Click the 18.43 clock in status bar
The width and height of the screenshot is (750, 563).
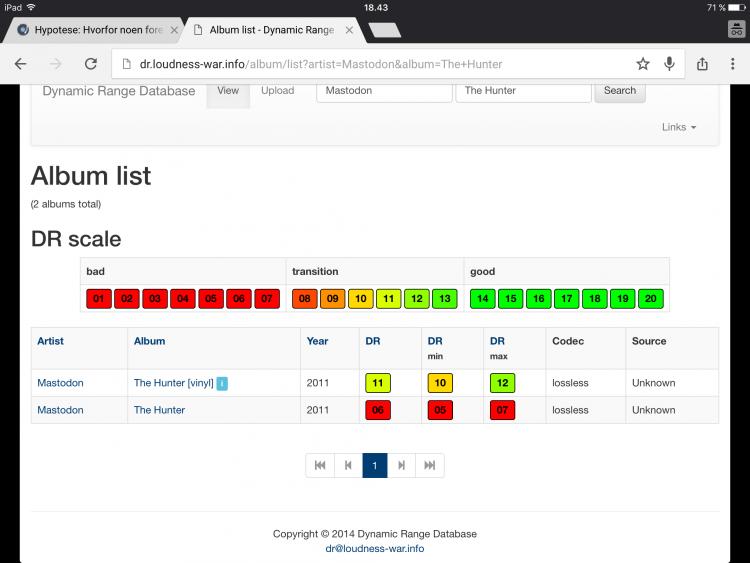pyautogui.click(x=375, y=7)
